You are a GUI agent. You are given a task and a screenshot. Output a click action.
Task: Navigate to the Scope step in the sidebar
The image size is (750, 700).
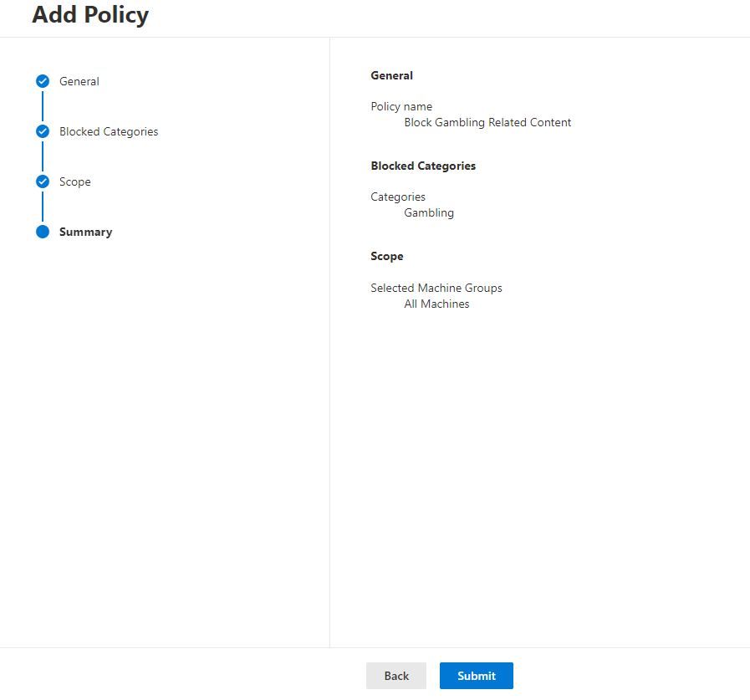[74, 181]
